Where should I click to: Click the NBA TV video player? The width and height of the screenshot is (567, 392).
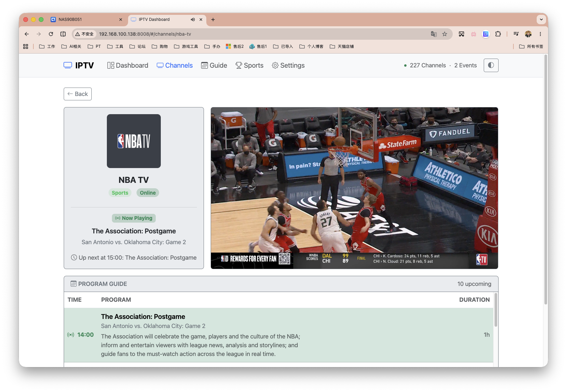(x=354, y=188)
